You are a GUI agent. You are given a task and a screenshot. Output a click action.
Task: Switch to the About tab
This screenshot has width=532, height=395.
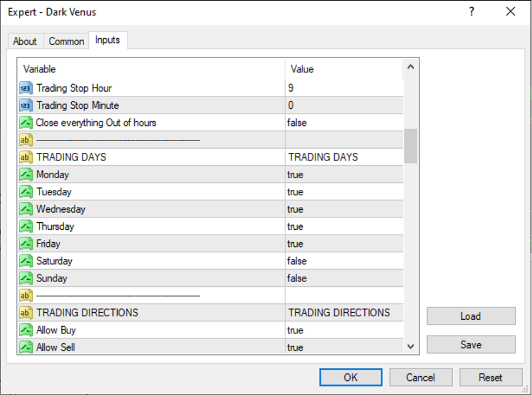pyautogui.click(x=25, y=41)
